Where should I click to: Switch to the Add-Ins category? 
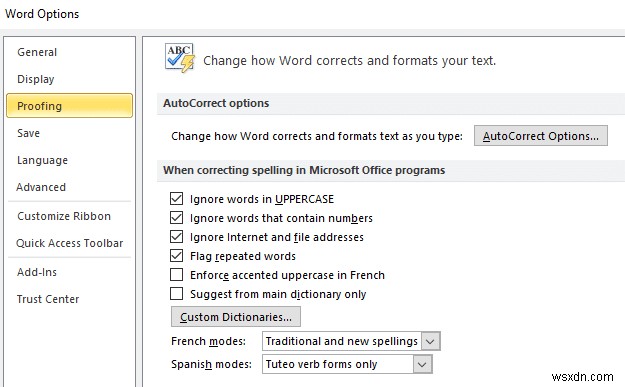[x=37, y=272]
